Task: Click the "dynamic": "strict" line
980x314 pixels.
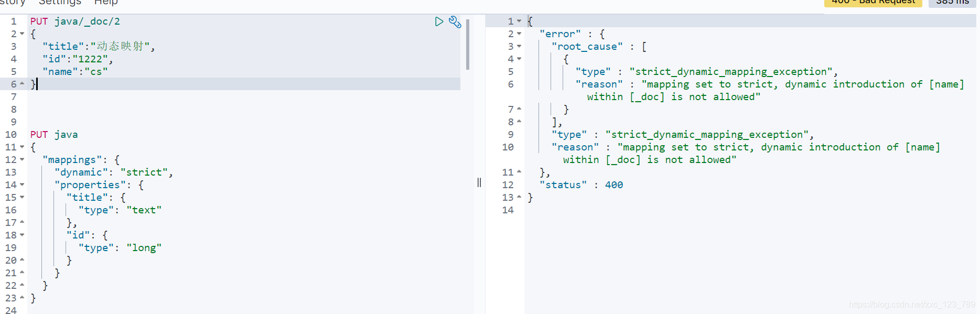Action: (x=114, y=172)
